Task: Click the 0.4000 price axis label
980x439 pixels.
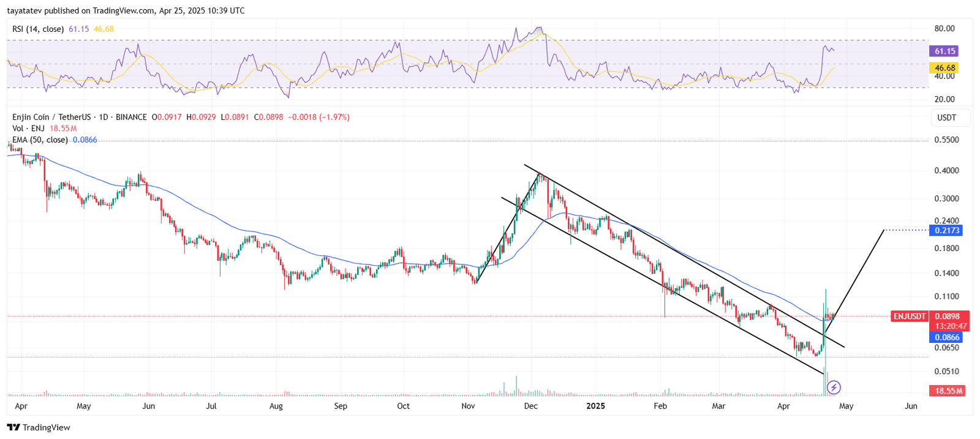Action: coord(946,171)
